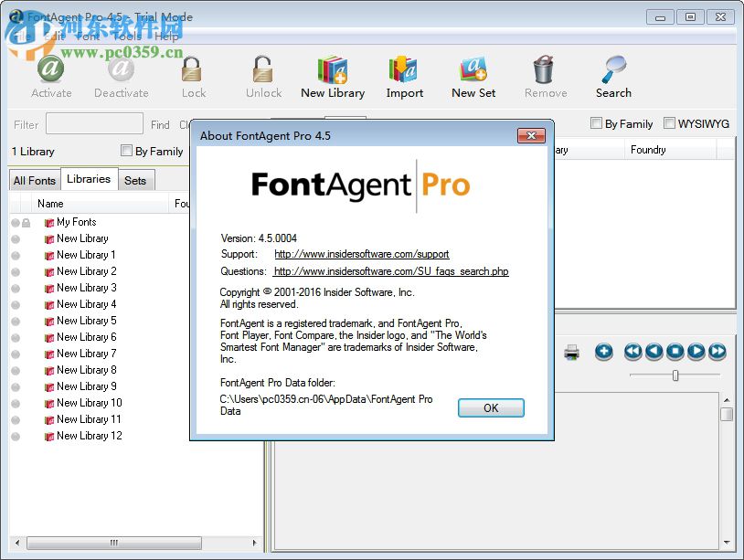Check By Family above the library list
The width and height of the screenshot is (744, 560).
(125, 151)
